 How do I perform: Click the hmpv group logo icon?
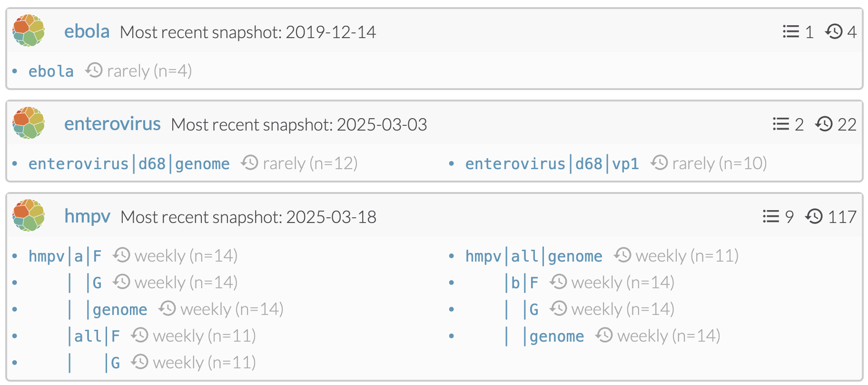(x=29, y=215)
